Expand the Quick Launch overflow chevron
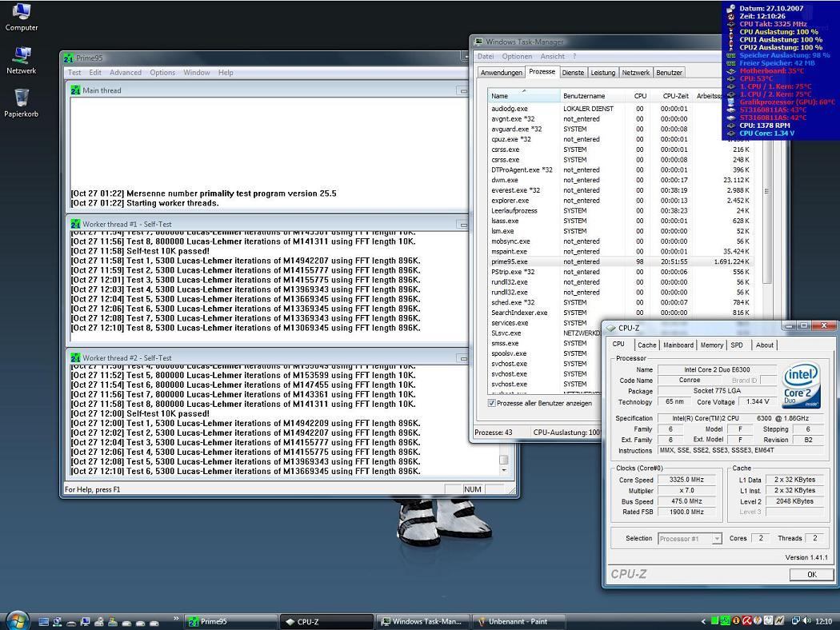Viewport: 840px width, 630px height. click(176, 618)
